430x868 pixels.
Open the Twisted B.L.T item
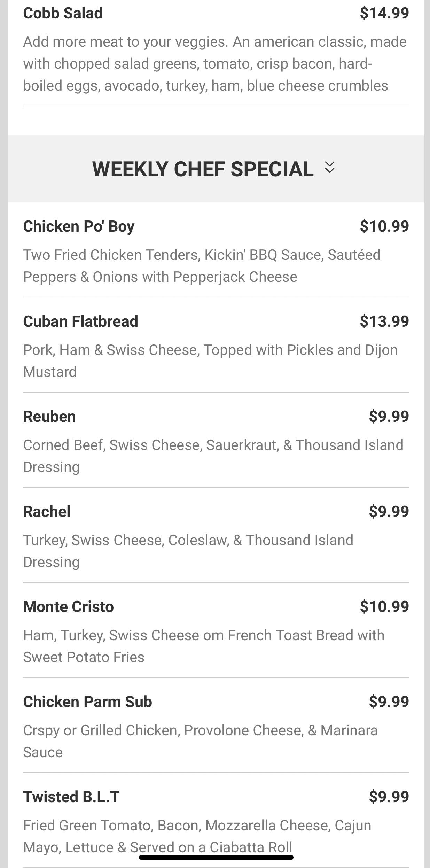pos(71,797)
